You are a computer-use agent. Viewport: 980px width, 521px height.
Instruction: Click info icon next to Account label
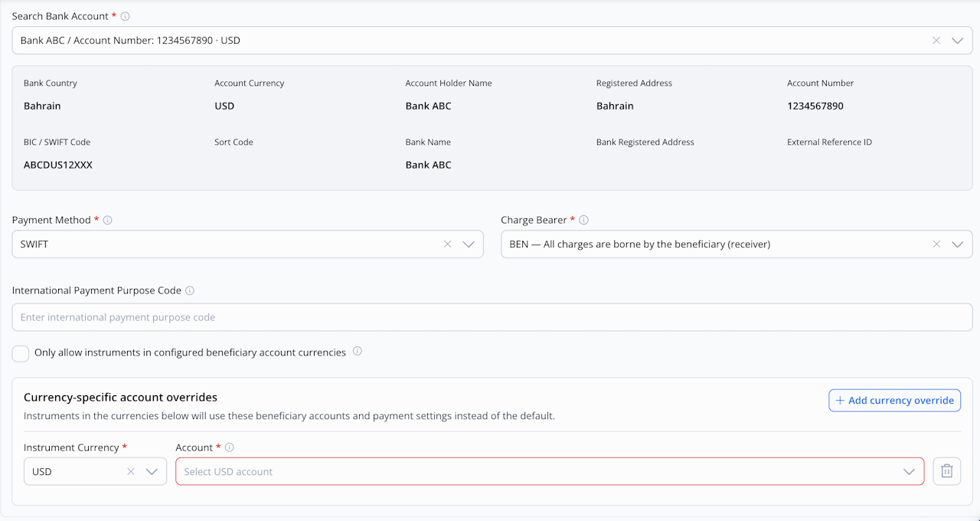229,447
